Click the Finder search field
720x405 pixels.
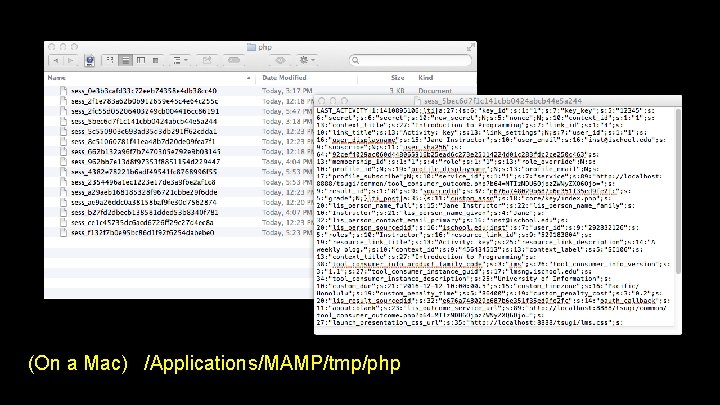click(x=411, y=60)
